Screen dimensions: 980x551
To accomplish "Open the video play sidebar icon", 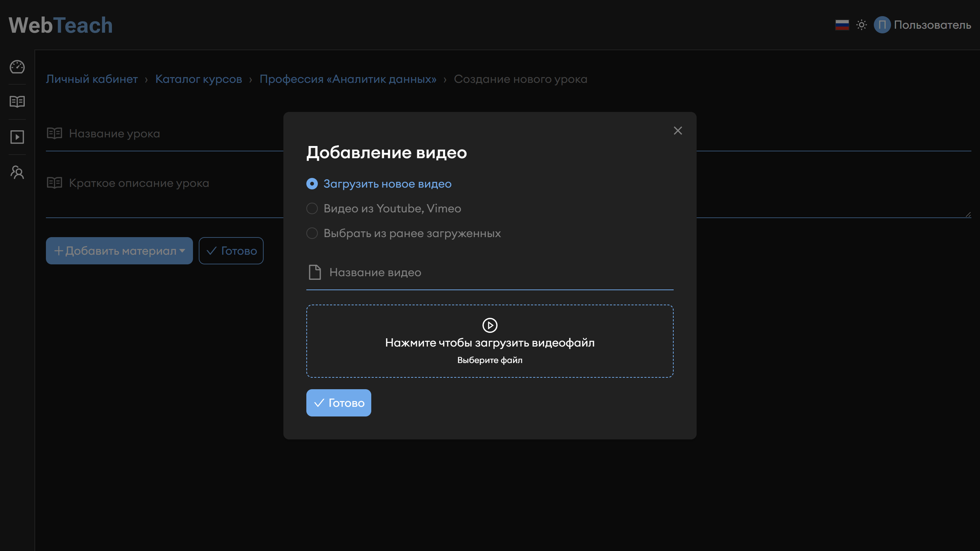I will tap(17, 137).
